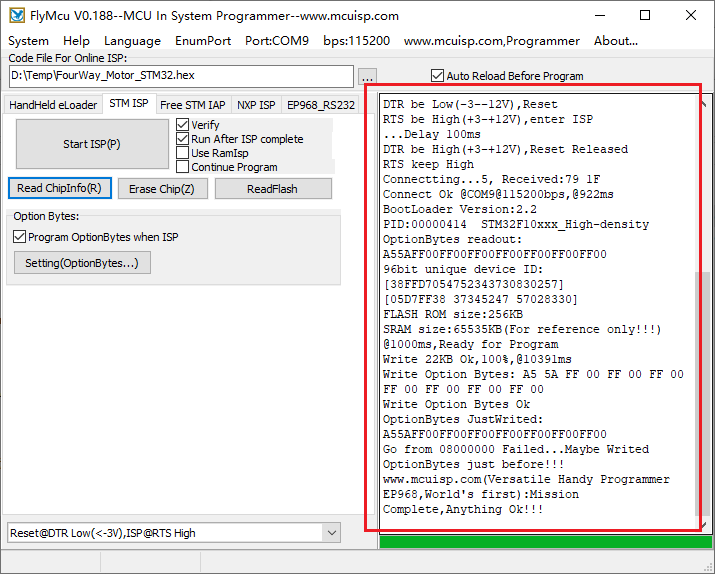Switch to Free STM IAP tab
The image size is (715, 574).
coord(193,105)
